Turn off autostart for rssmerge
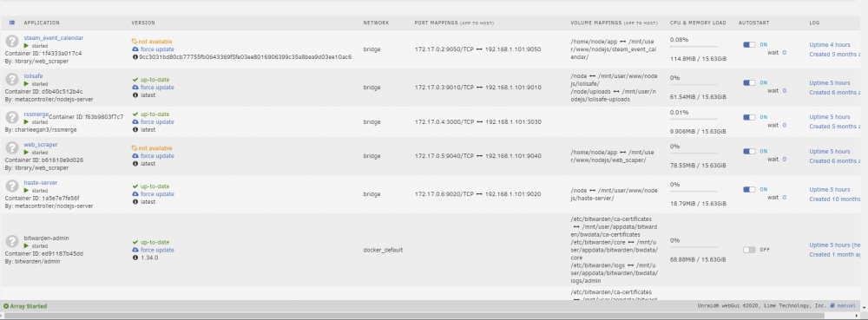 [749, 117]
